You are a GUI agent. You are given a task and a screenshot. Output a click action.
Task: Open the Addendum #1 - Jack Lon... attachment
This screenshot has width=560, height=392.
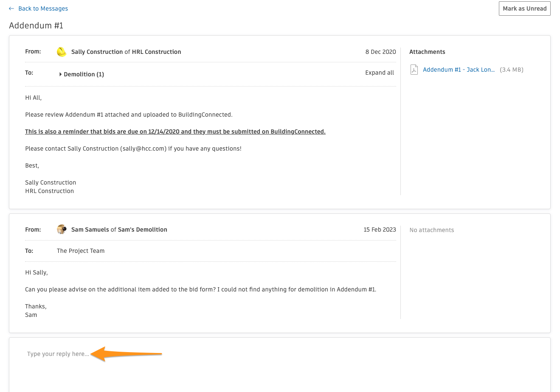(x=459, y=69)
